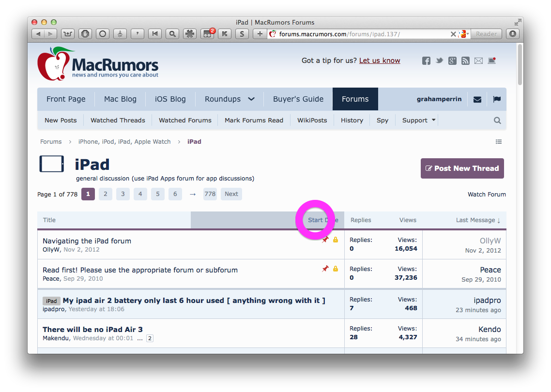
Task: Click the hand-shaped stop toolbar button
Action: [85, 34]
